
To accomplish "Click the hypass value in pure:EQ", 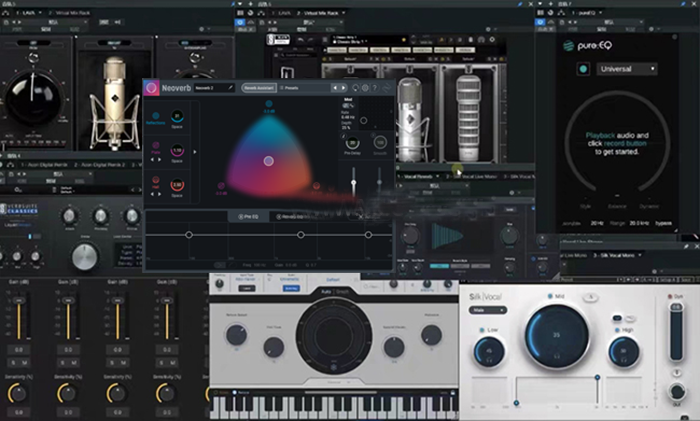I will coord(663,223).
